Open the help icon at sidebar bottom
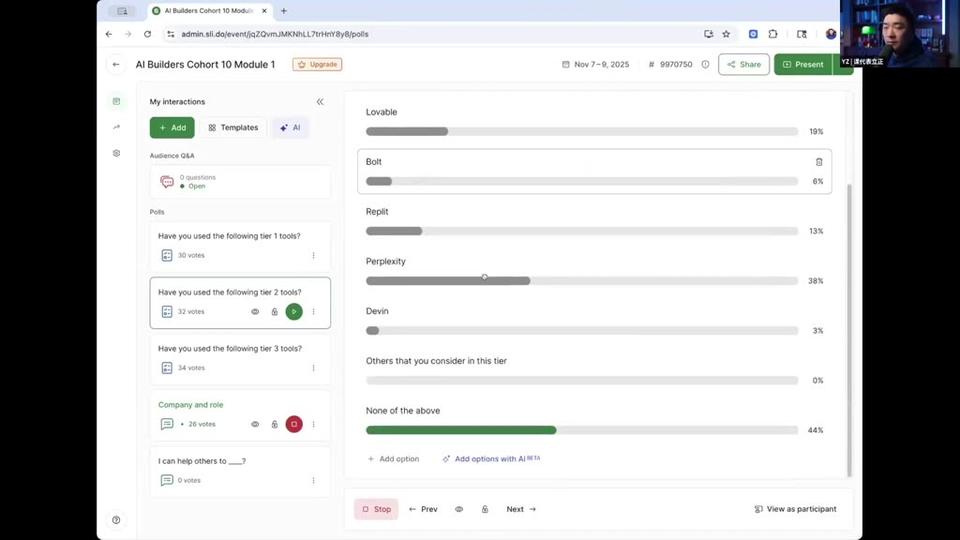 tap(116, 520)
